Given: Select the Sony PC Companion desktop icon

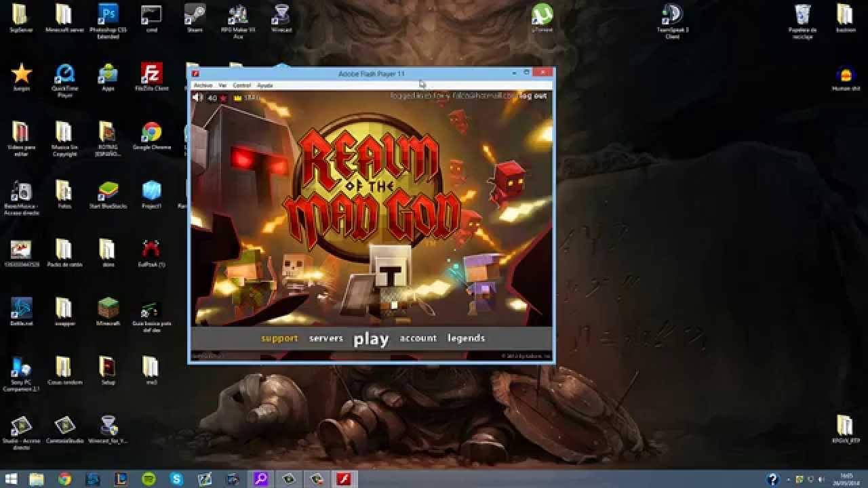Looking at the screenshot, I should click(21, 374).
